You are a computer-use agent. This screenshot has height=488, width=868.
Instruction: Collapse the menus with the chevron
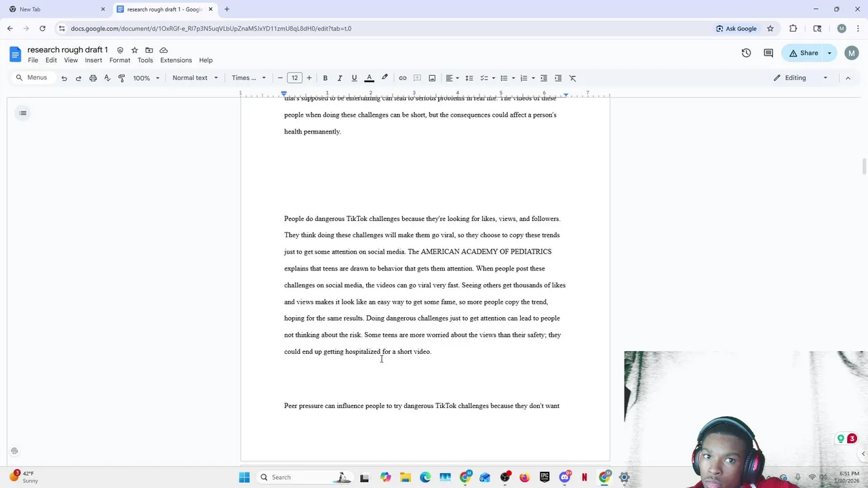point(848,78)
